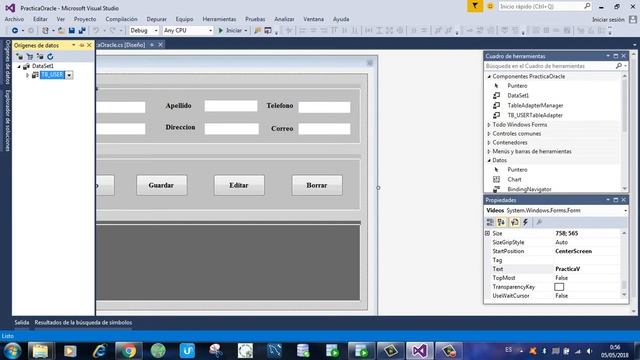
Task: Expand the Size property
Action: [x=487, y=233]
